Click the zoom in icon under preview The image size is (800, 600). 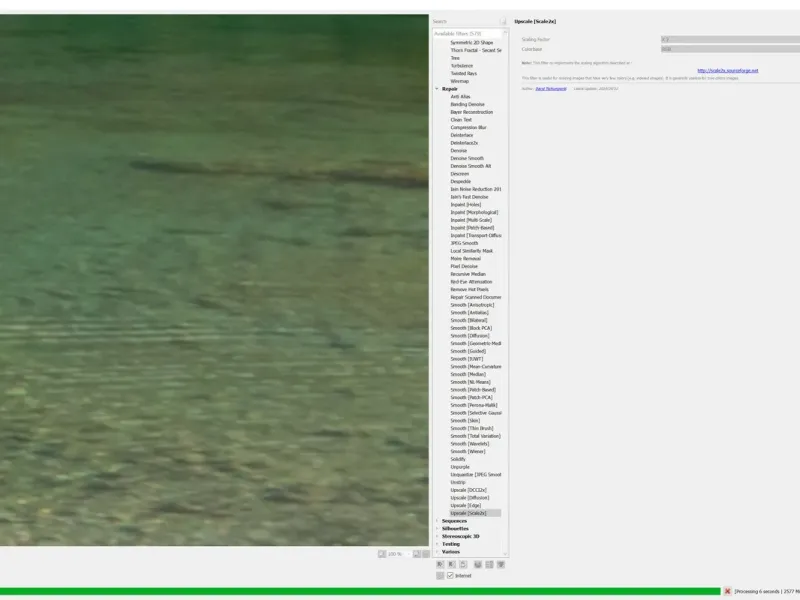[417, 554]
